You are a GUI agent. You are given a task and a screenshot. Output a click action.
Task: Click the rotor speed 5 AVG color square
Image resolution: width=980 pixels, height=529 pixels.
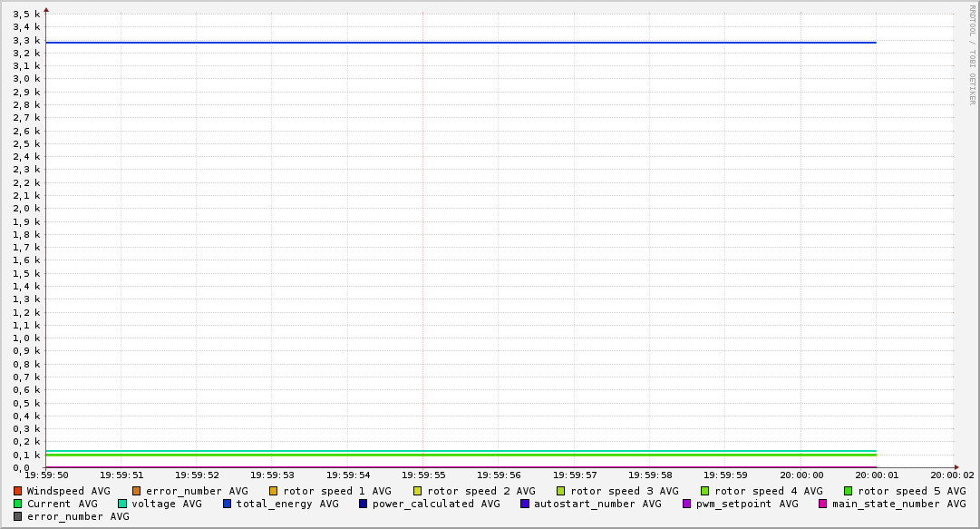coord(849,491)
